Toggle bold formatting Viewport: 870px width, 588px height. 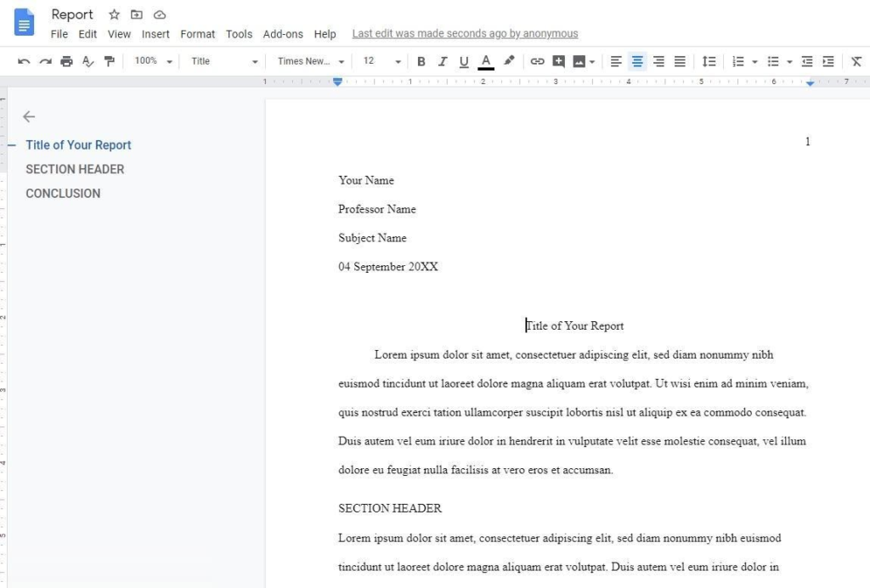point(421,61)
